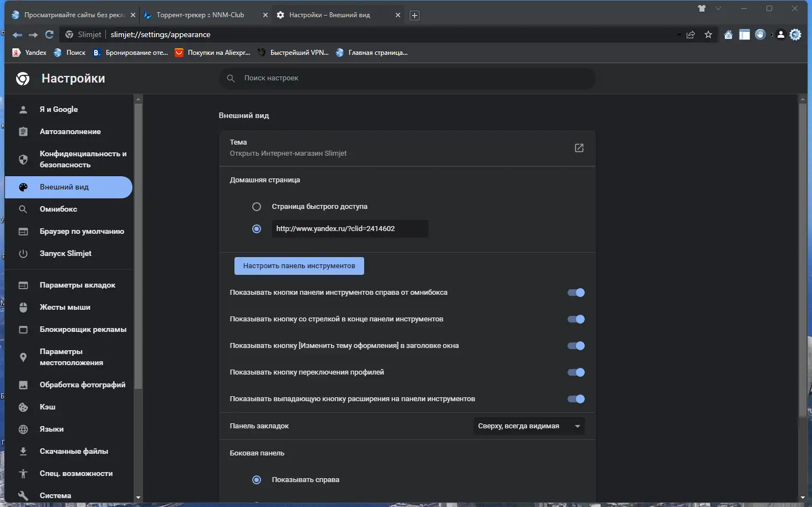Open Slimjet main menu gear icon
This screenshot has width=812, height=507.
point(795,35)
